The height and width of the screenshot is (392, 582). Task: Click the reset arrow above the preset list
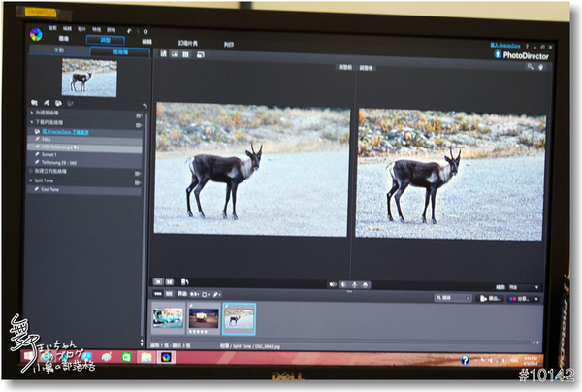pyautogui.click(x=145, y=106)
